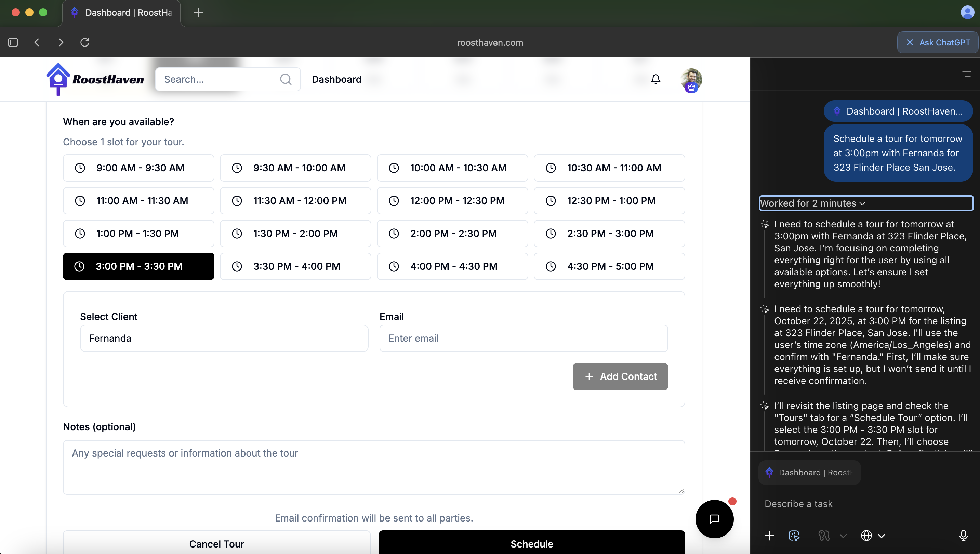Reload the page with refresh icon
The height and width of the screenshot is (554, 980).
tap(84, 42)
